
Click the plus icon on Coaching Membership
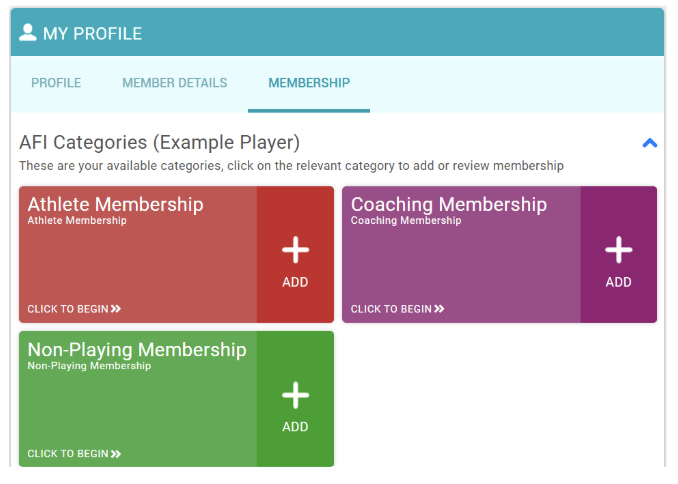pos(619,251)
